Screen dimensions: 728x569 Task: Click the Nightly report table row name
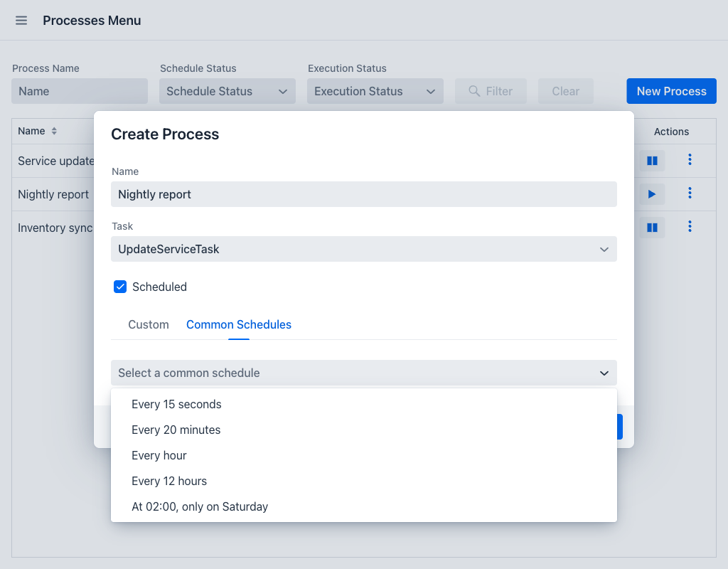[53, 194]
